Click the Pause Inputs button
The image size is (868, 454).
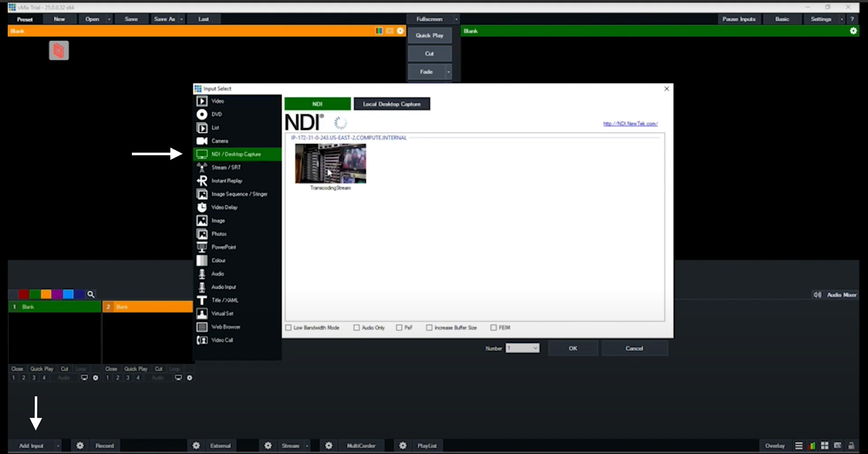point(739,19)
